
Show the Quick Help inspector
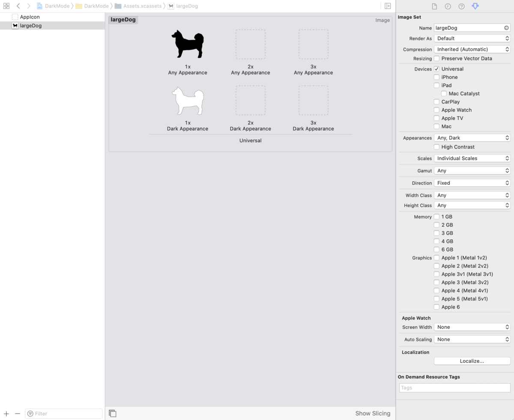click(461, 6)
